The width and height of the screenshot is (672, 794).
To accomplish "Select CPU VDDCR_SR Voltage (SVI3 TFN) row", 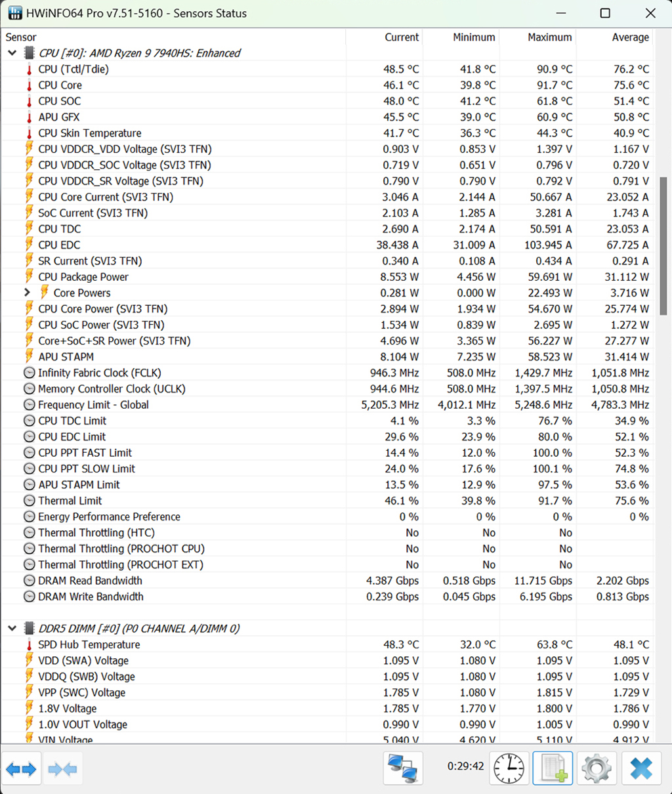I will tap(327, 181).
